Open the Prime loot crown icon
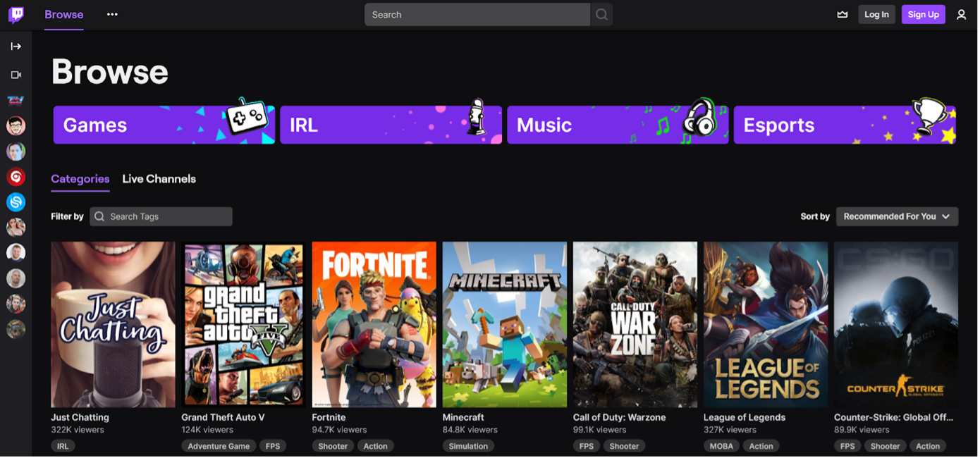The width and height of the screenshot is (980, 458). pyautogui.click(x=843, y=15)
